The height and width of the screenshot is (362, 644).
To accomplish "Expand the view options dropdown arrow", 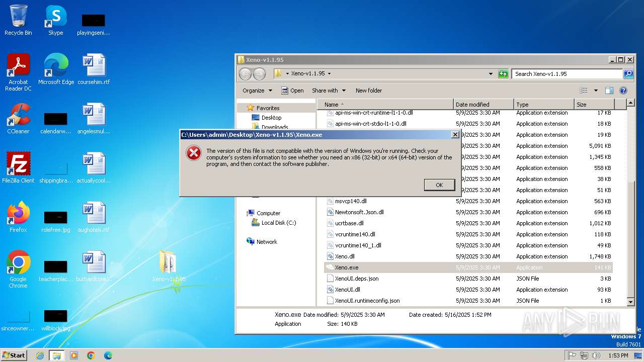I will 596,90.
